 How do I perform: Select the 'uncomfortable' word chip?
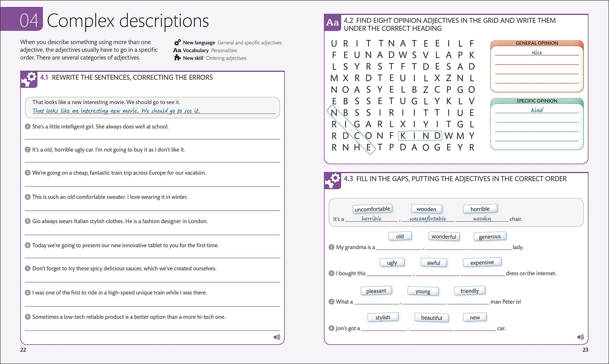point(373,209)
